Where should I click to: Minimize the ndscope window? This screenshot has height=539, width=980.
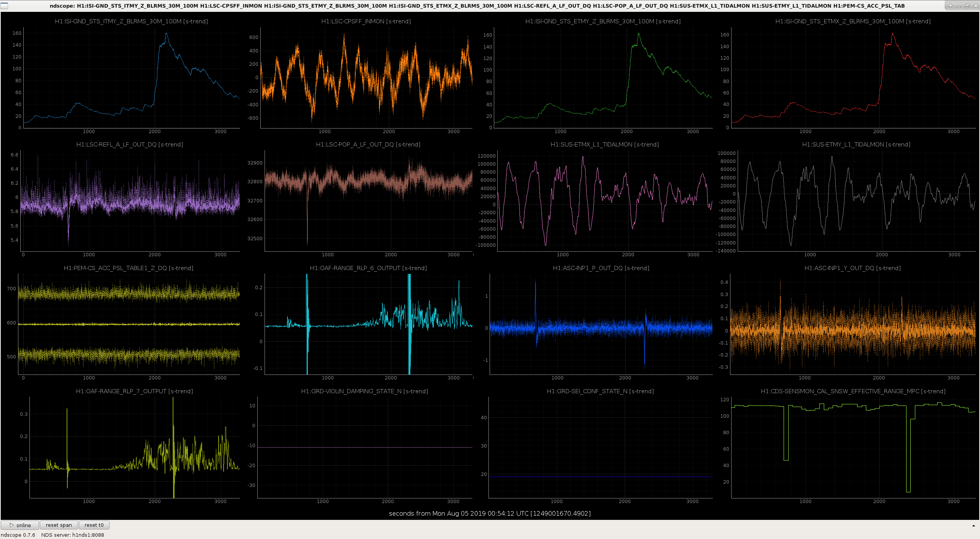click(x=959, y=6)
